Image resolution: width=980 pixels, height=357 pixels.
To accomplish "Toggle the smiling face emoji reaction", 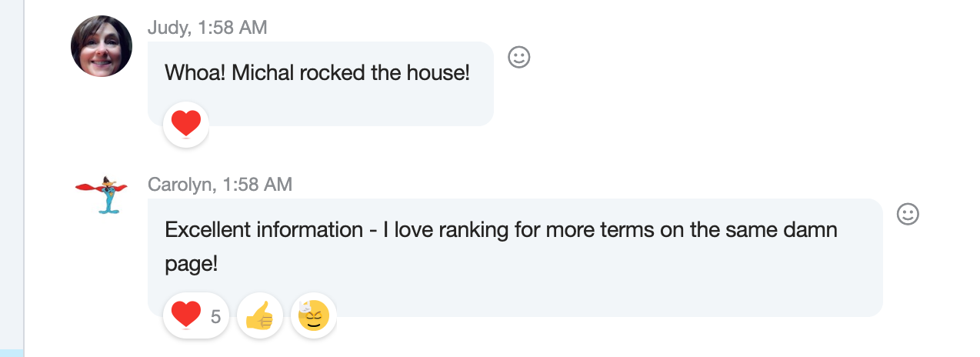I will click(x=314, y=315).
